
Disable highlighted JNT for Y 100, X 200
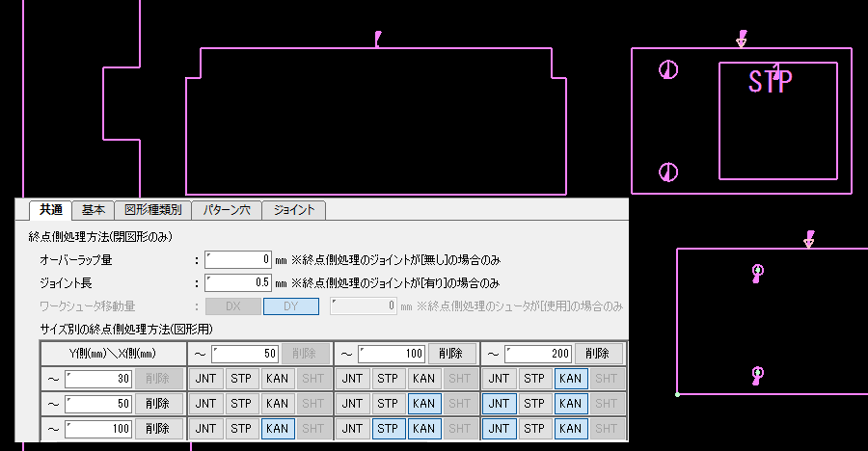[500, 428]
